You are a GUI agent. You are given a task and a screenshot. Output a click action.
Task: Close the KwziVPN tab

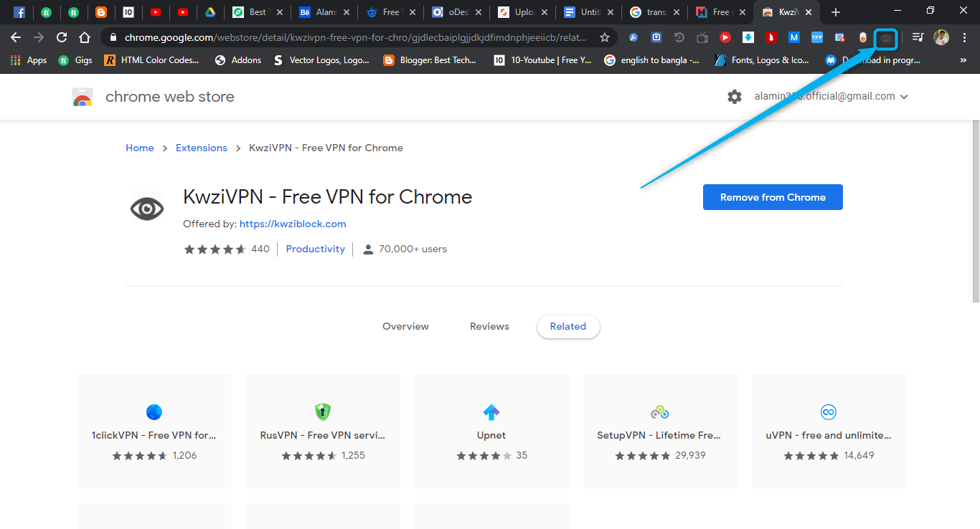click(x=809, y=12)
